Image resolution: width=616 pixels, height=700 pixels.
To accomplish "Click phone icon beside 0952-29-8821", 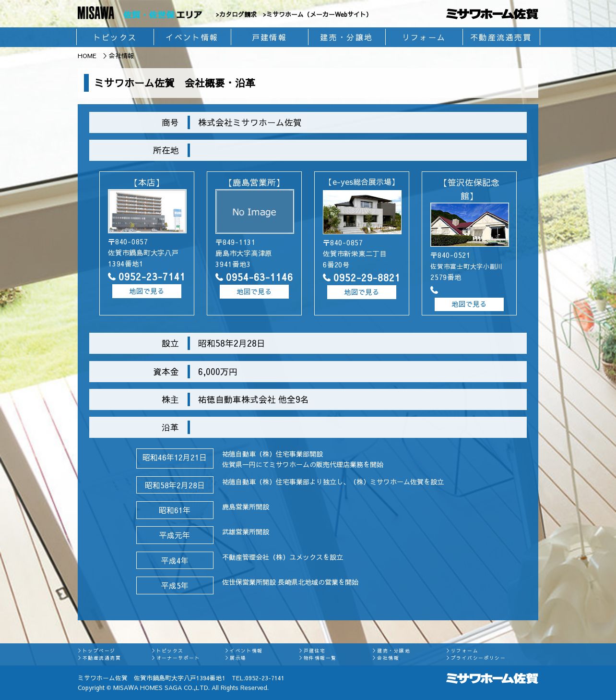I will 327,278.
